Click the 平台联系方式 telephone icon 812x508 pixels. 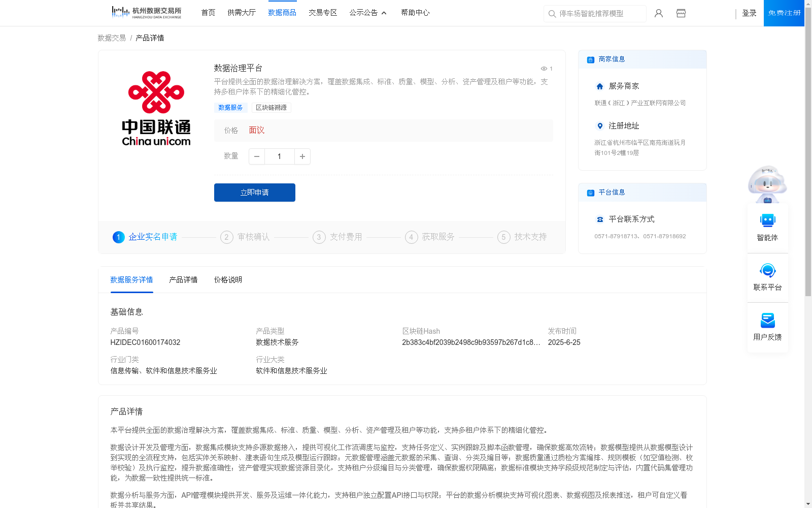pos(600,219)
